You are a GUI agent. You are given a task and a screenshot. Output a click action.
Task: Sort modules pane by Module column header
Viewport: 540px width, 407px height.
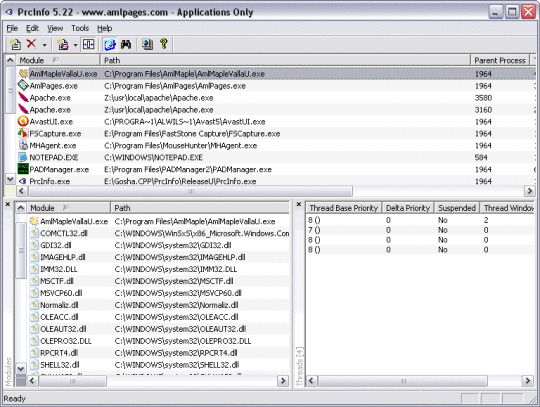pyautogui.click(x=69, y=208)
